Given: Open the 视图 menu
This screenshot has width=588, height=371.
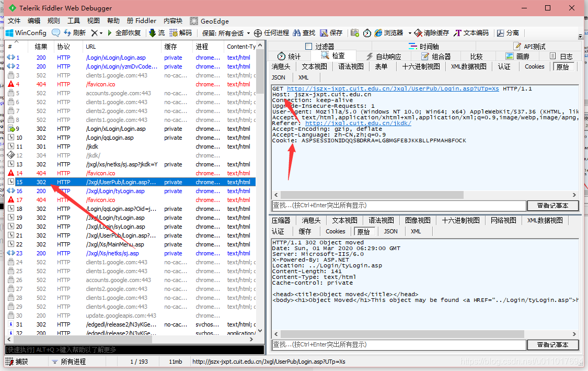Looking at the screenshot, I should click(94, 20).
